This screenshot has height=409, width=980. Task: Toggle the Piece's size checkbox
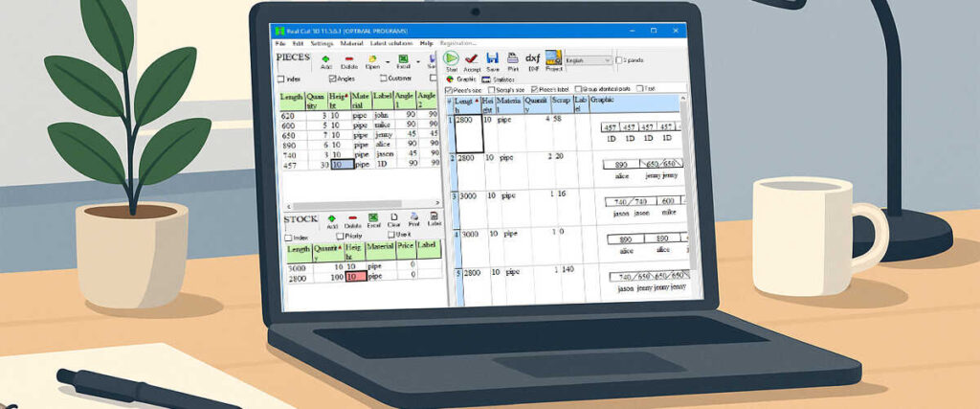coord(448,90)
